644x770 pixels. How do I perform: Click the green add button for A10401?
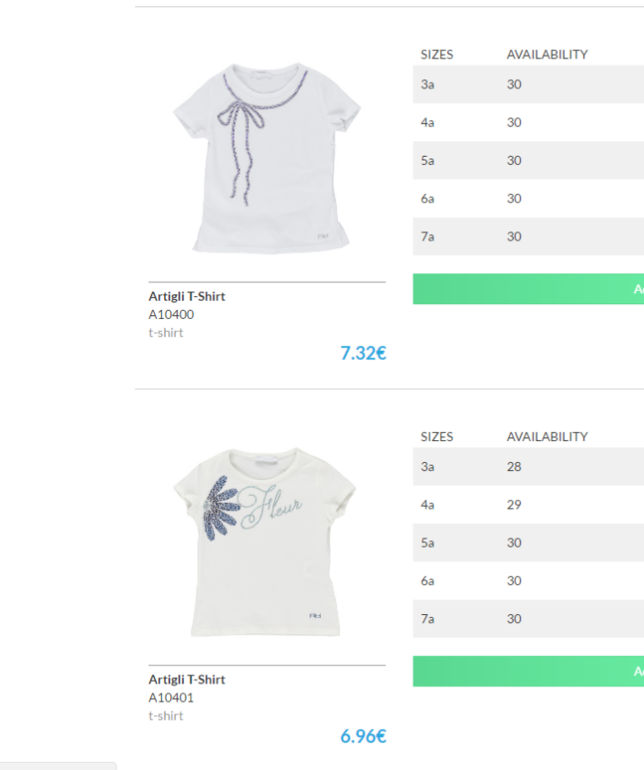pyautogui.click(x=529, y=671)
